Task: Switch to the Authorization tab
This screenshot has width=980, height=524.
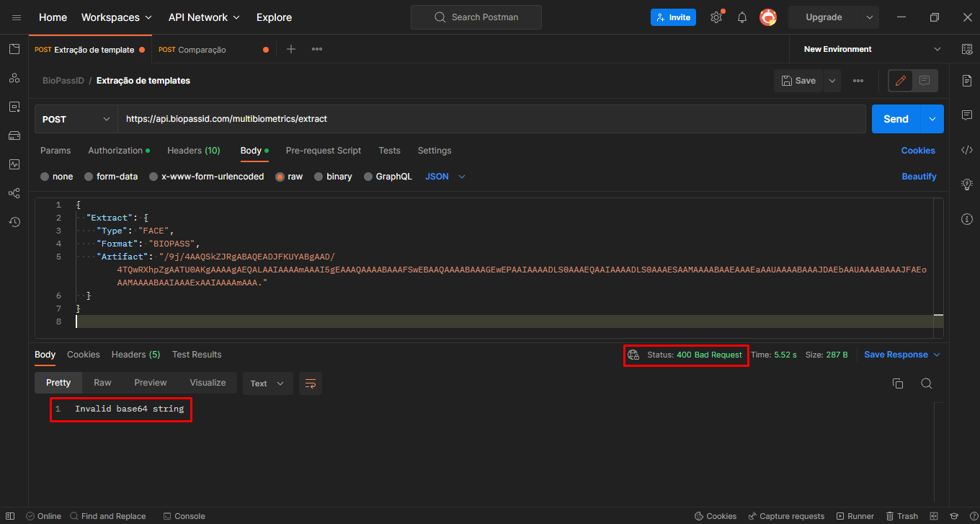Action: pyautogui.click(x=119, y=151)
